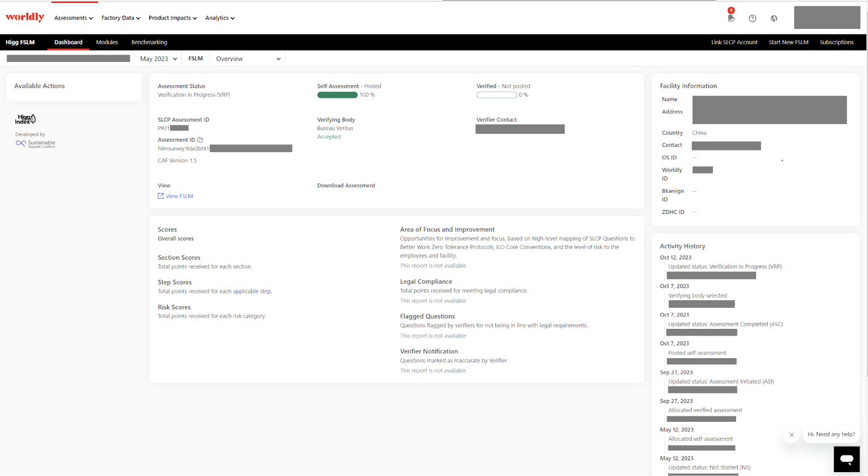This screenshot has height=476, width=868.
Task: Go to the Benchmarking tab
Action: point(149,42)
